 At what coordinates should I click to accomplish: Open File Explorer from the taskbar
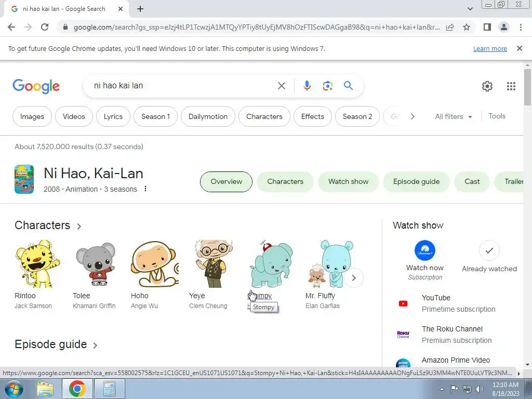(x=46, y=389)
